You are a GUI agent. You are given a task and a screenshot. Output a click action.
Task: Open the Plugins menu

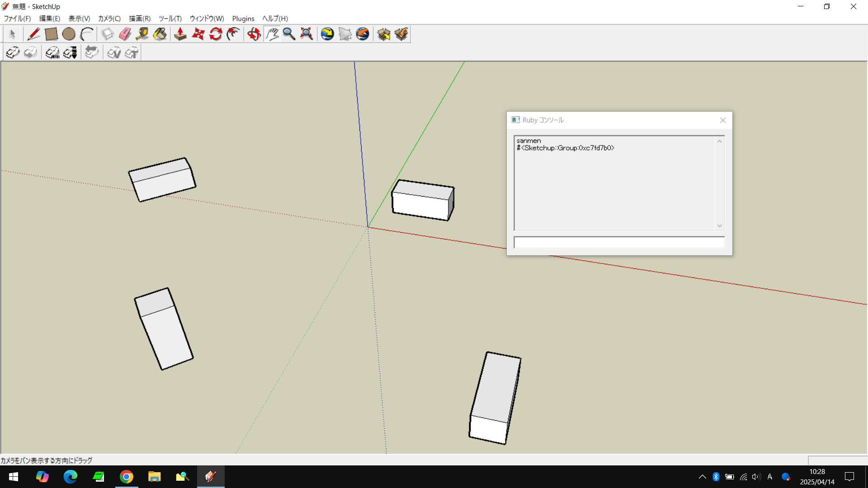(243, 19)
